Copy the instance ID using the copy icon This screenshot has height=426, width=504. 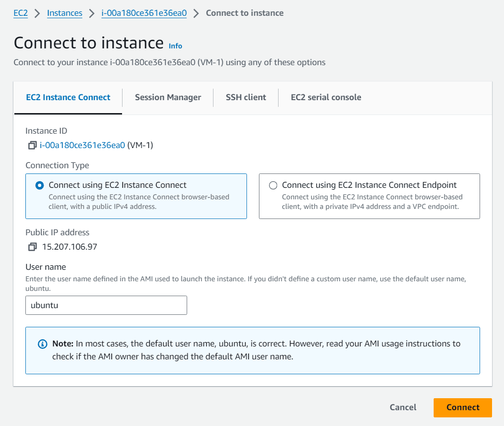pos(32,145)
